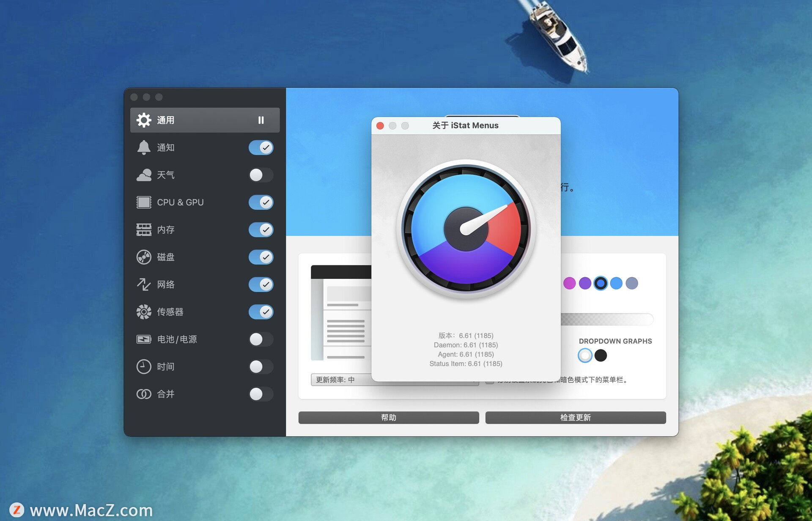Click the DROPDOWN GRAPHS label
Viewport: 812px width, 521px height.
[615, 341]
